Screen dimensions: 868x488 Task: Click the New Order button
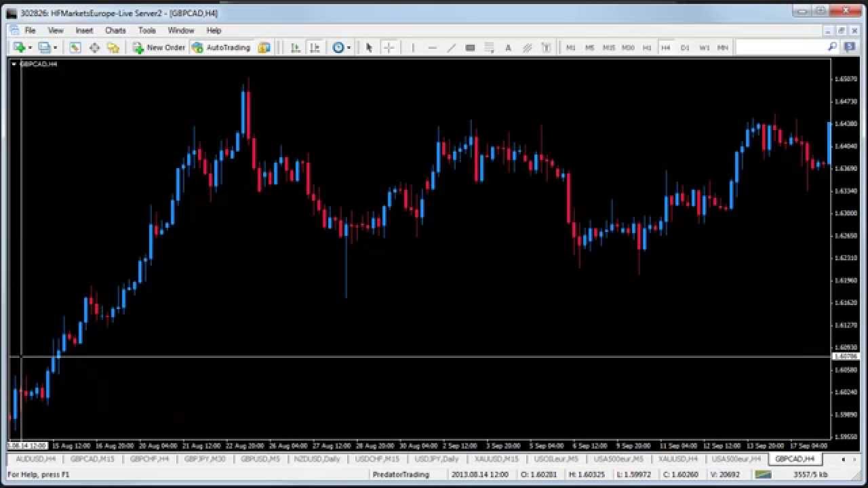point(159,47)
